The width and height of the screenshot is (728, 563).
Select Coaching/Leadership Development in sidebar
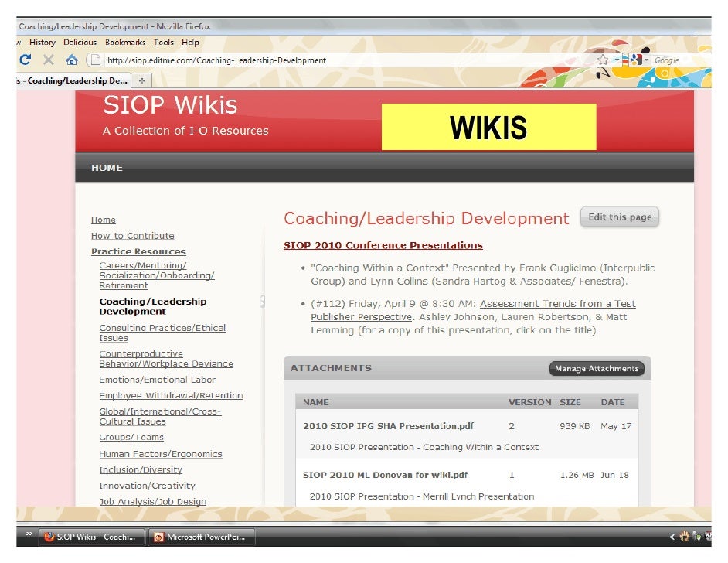(x=153, y=306)
